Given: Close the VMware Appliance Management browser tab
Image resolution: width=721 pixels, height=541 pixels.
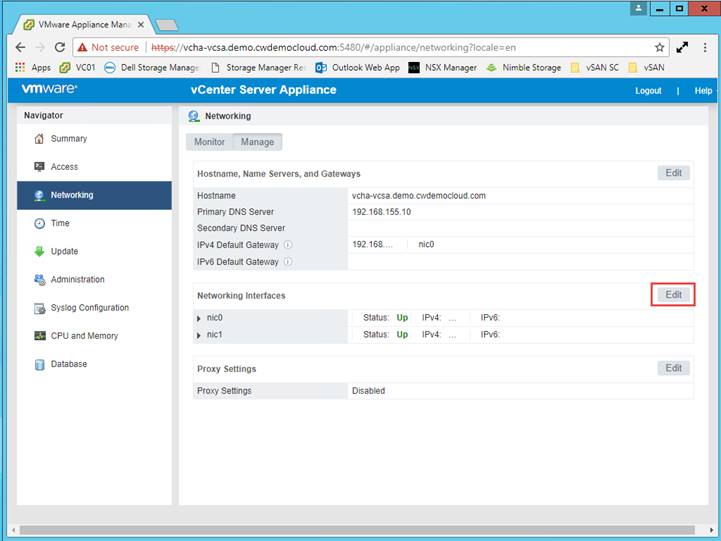Looking at the screenshot, I should (x=141, y=25).
